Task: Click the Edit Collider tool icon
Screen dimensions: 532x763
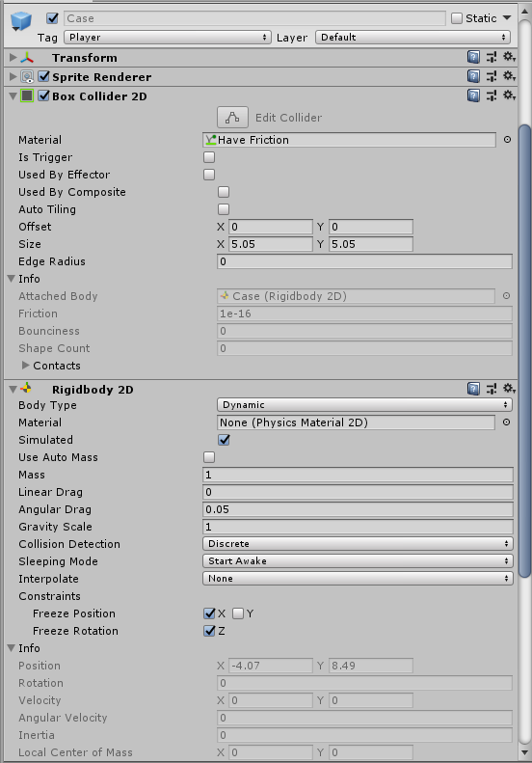Action: (232, 118)
